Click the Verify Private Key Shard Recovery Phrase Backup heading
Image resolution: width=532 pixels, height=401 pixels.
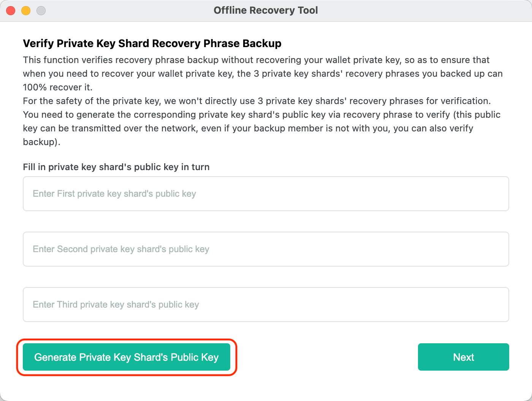point(152,43)
